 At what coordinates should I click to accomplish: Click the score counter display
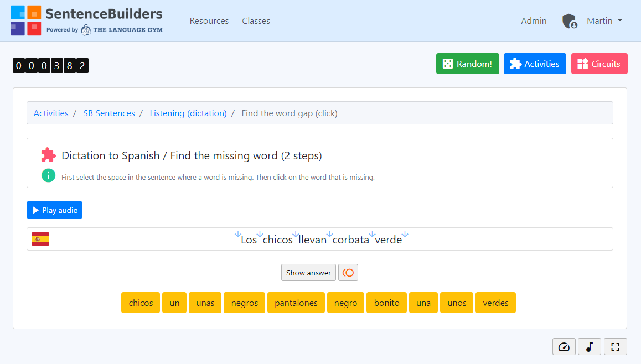(51, 65)
